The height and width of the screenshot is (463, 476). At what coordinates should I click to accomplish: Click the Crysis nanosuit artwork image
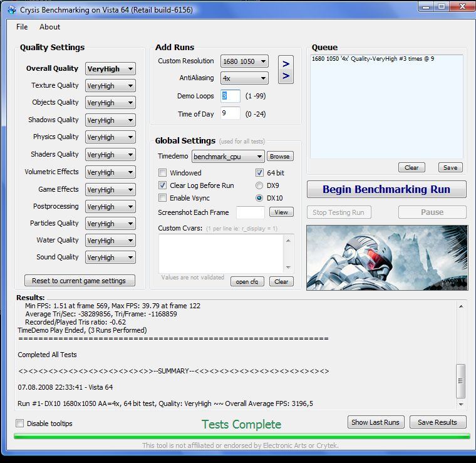(387, 258)
